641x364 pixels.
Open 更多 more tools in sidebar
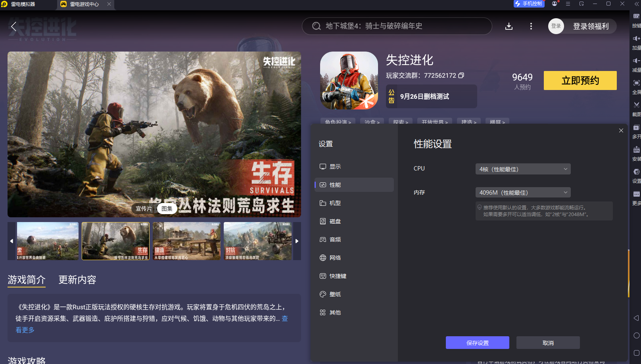point(636,198)
